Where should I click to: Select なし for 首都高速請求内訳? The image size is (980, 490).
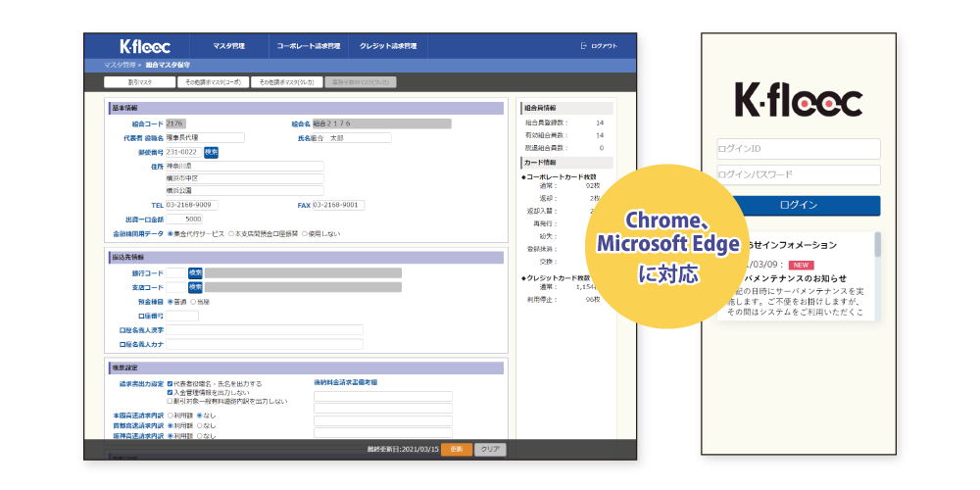[x=199, y=425]
